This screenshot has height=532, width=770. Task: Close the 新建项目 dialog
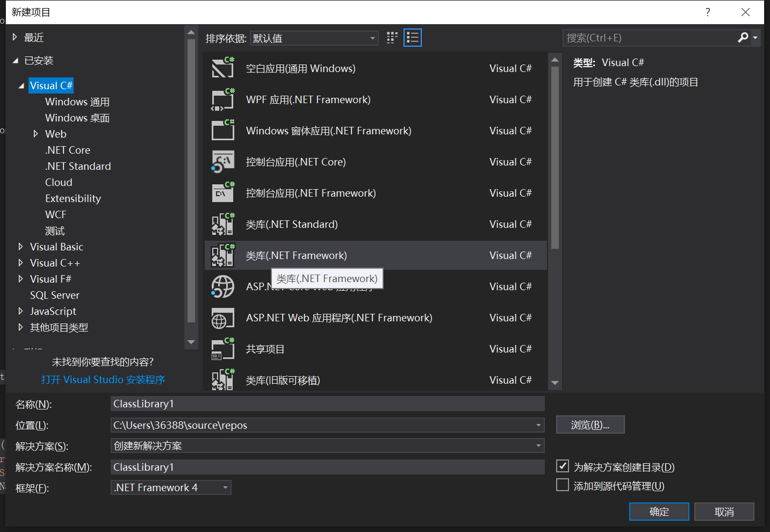tap(745, 12)
